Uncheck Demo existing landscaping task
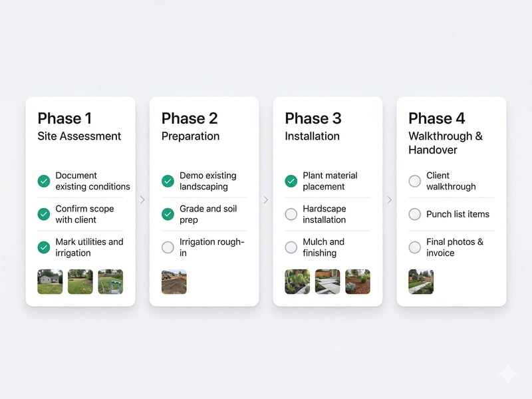The image size is (532, 399). 168,181
